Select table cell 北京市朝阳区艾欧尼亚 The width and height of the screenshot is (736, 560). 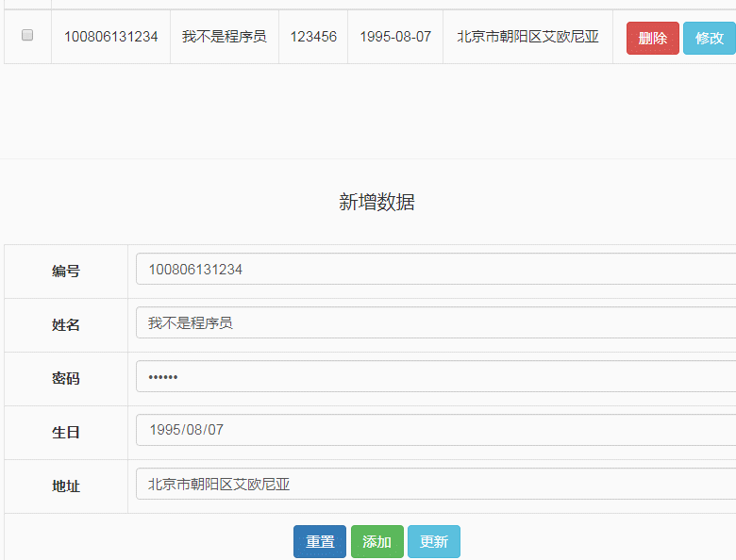(x=527, y=37)
